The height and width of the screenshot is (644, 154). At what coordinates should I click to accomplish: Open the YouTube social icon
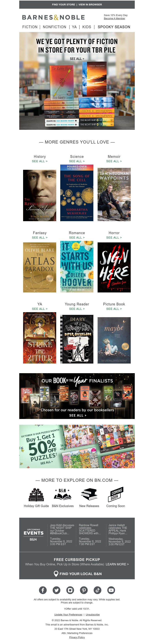click(x=111, y=590)
